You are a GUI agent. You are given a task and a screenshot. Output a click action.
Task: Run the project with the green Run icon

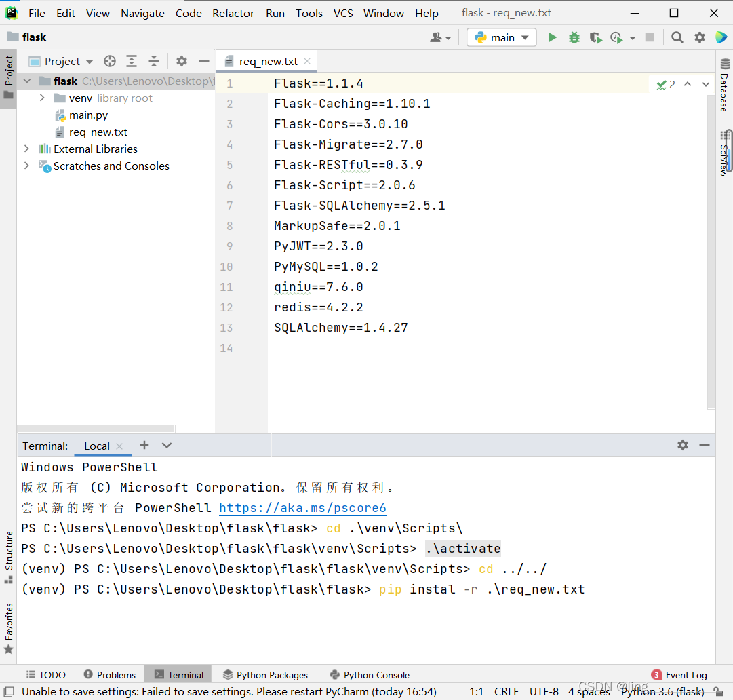click(x=552, y=37)
